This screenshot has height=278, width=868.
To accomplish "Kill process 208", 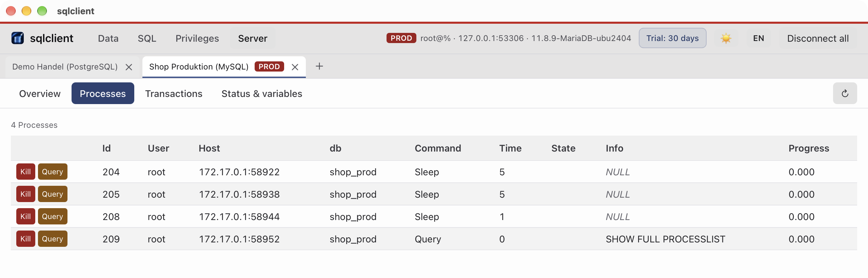I will 26,216.
